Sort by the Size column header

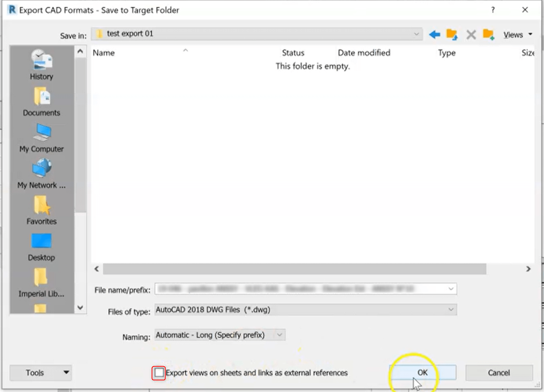tap(528, 53)
